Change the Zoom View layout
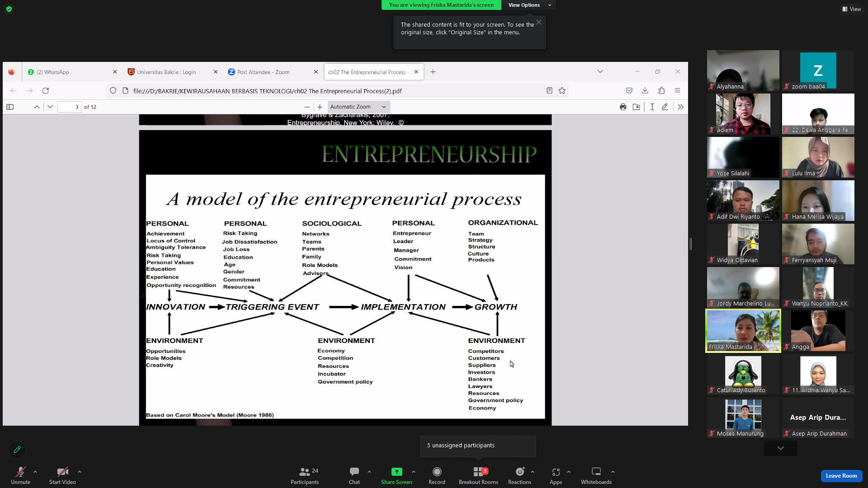 tap(852, 9)
